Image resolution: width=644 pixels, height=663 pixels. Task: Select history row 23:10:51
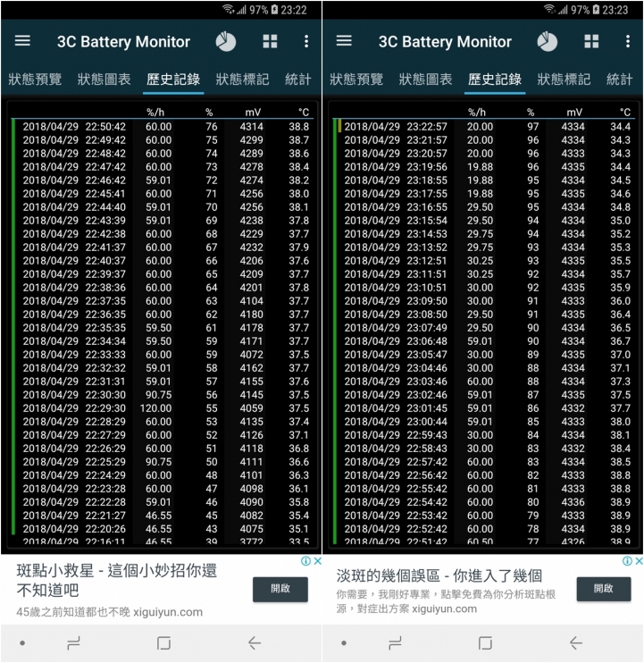[x=485, y=287]
